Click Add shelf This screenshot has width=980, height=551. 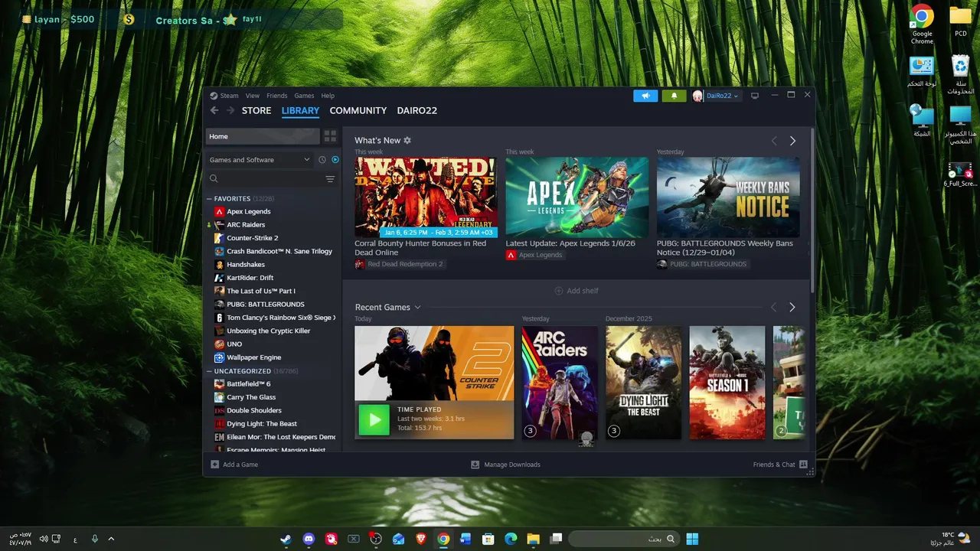coord(577,291)
